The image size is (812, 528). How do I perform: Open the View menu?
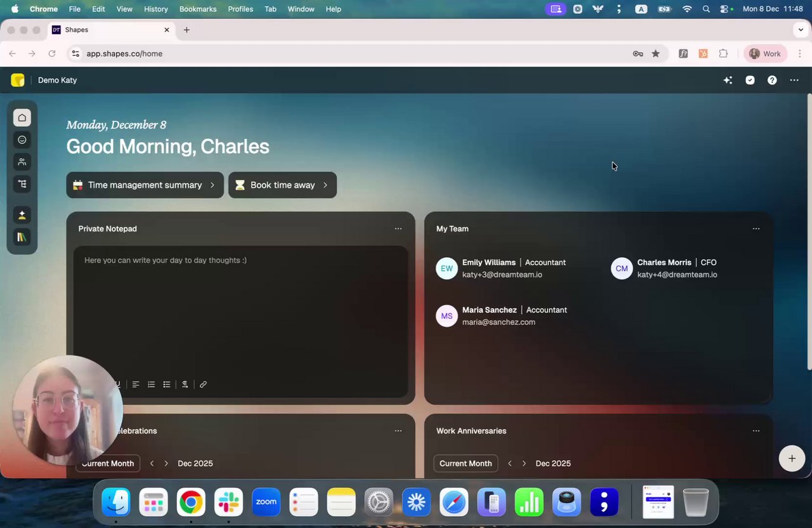point(124,9)
